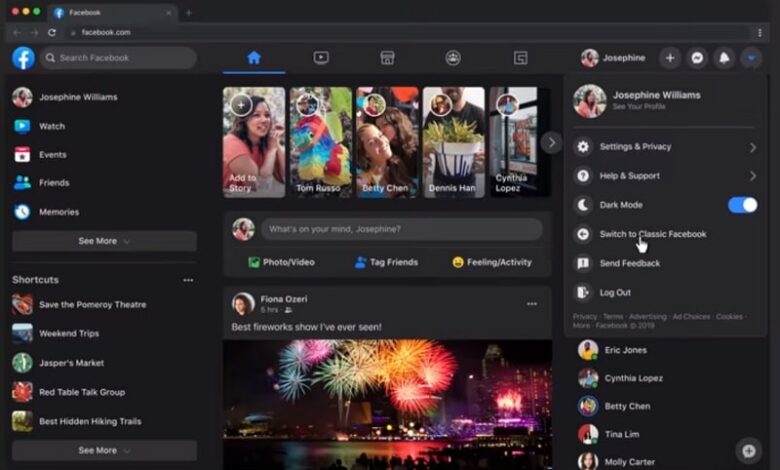Open Help & Support submenu

tap(665, 176)
